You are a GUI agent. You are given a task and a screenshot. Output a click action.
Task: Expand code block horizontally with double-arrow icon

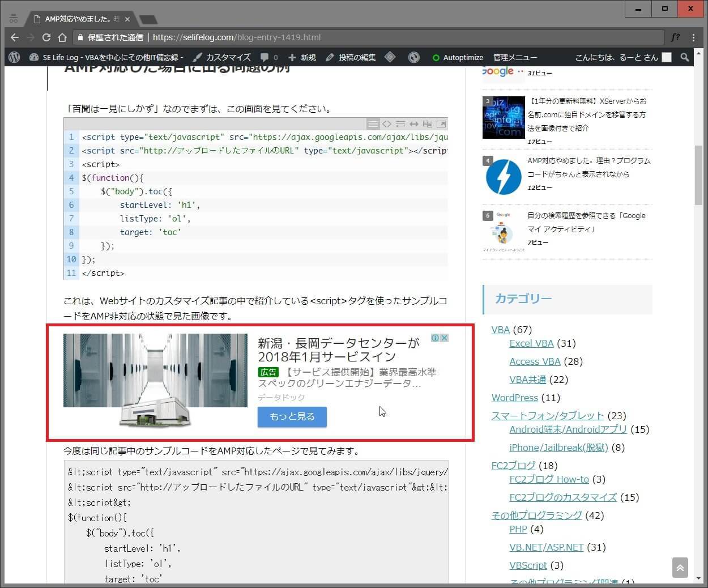414,124
